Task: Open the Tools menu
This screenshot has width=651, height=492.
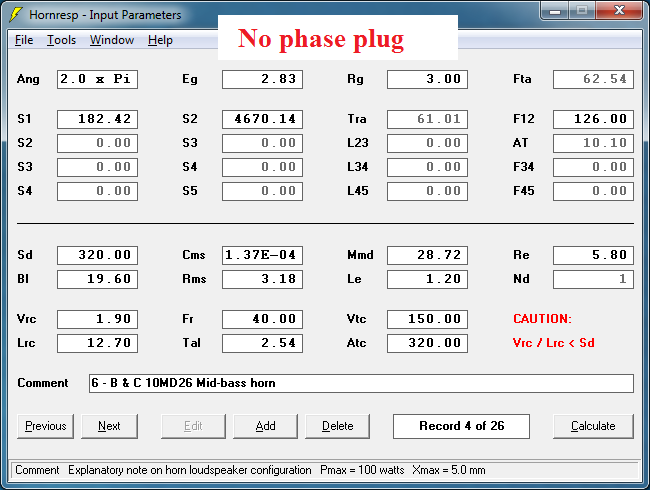Action: [61, 40]
